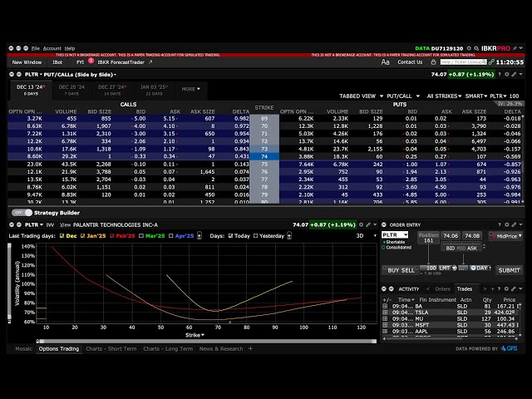Viewport: 532px width, 399px height.
Task: Open the Help menu
Action: tap(70, 48)
